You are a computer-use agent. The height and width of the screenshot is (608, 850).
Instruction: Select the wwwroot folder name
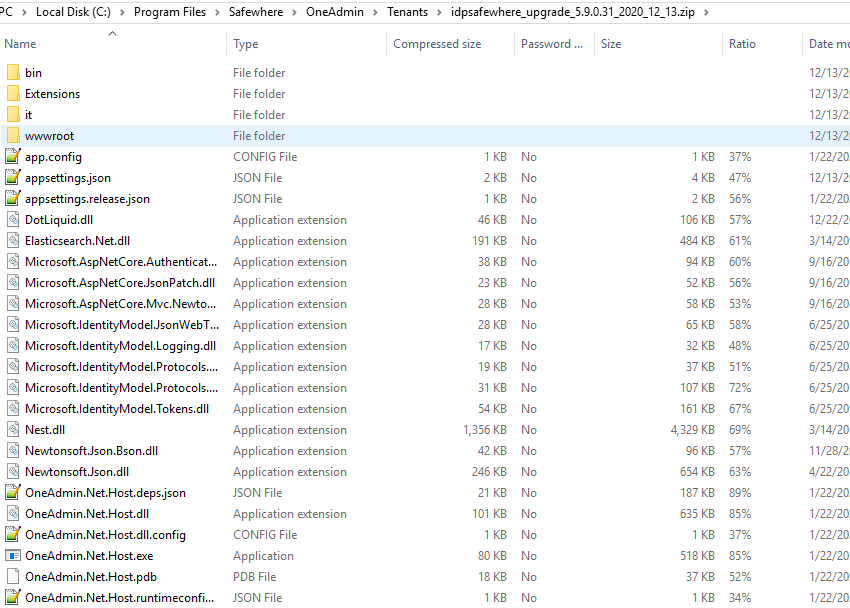click(49, 136)
